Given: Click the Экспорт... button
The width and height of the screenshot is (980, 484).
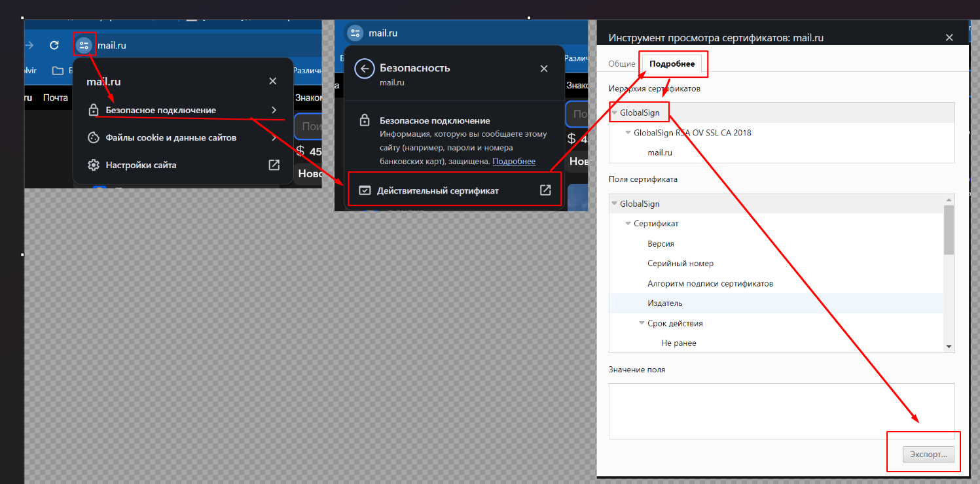Looking at the screenshot, I should 928,455.
